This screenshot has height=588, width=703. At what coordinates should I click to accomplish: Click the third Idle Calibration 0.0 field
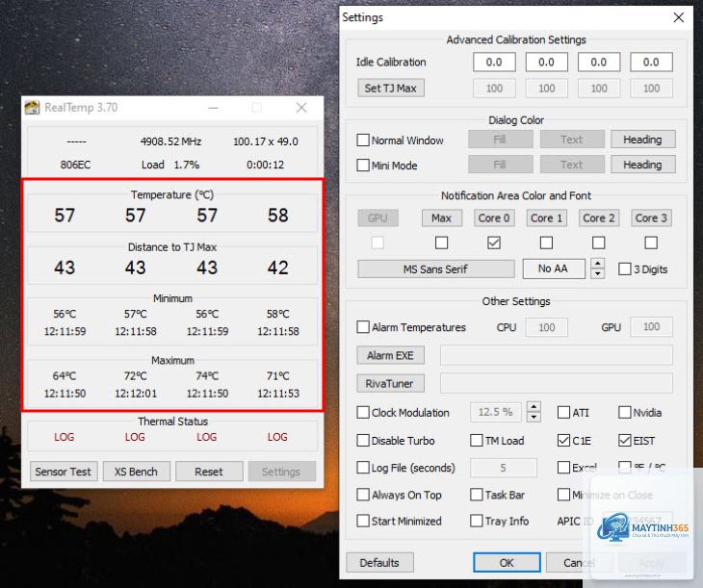click(x=599, y=62)
